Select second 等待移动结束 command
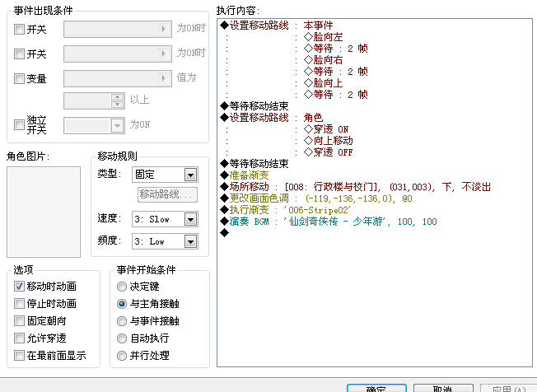The width and height of the screenshot is (537, 392). tap(254, 163)
